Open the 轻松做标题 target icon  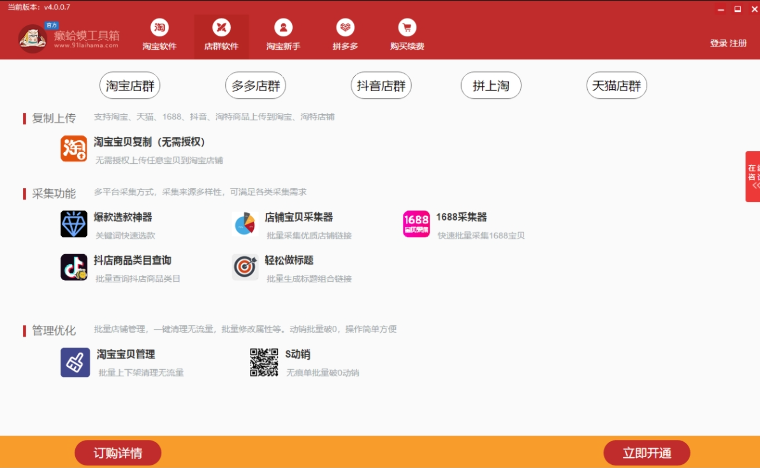[245, 267]
